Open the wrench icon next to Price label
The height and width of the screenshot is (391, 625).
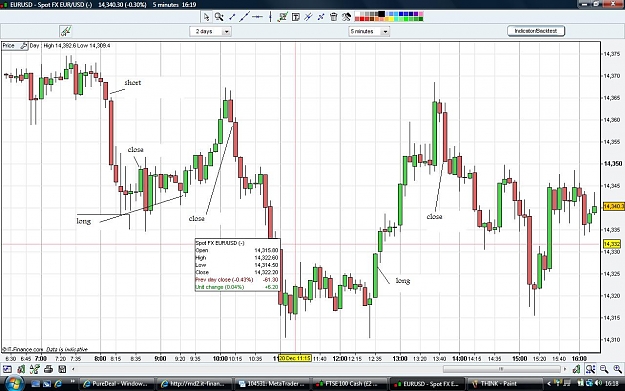(x=24, y=46)
